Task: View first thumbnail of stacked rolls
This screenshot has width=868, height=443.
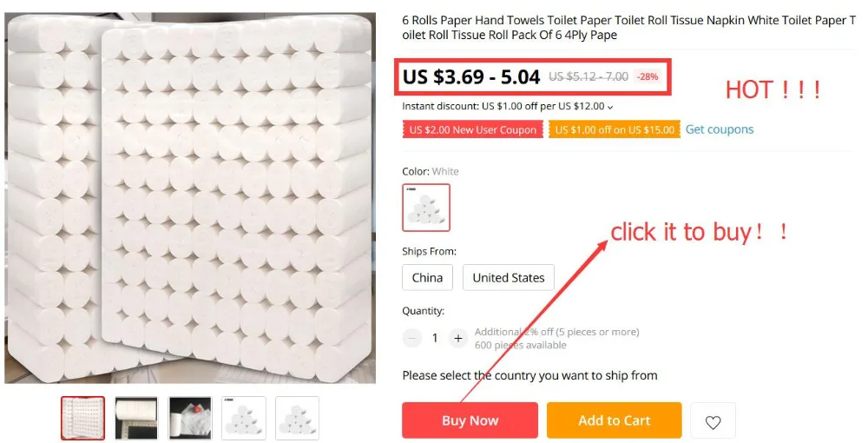Action: pyautogui.click(x=83, y=418)
